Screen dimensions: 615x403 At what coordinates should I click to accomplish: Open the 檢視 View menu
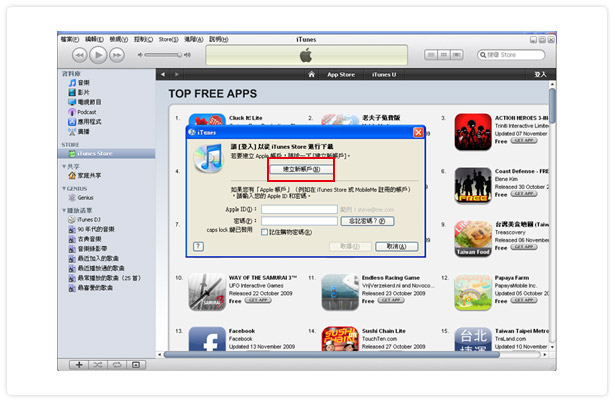coord(119,39)
